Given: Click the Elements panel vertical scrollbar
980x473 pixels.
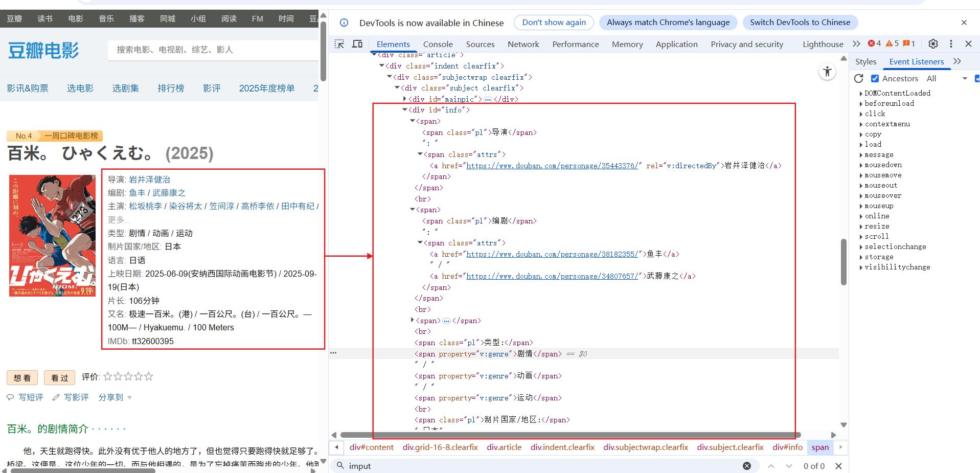Looking at the screenshot, I should coord(844,261).
